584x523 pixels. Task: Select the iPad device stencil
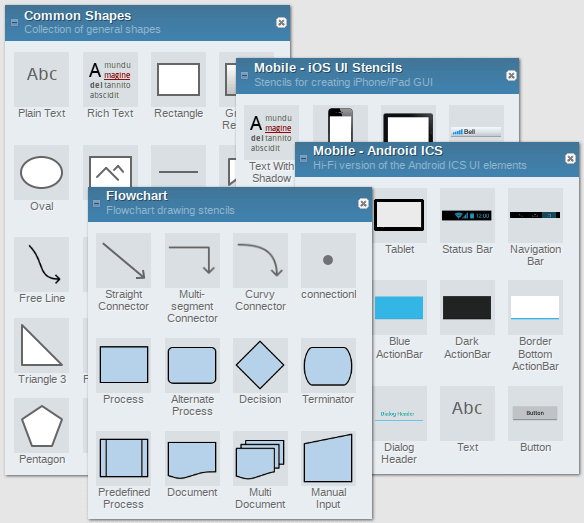pos(408,124)
